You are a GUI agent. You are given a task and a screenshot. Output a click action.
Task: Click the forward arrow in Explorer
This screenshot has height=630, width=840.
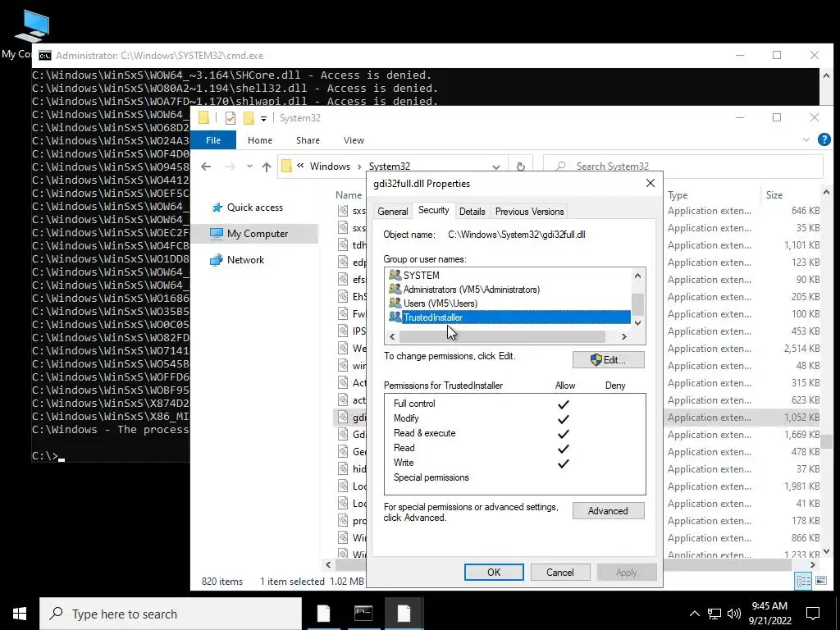click(230, 167)
